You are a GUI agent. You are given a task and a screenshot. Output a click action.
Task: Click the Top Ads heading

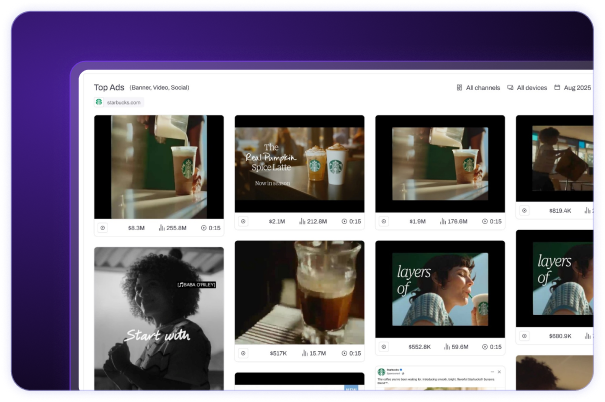click(x=108, y=87)
